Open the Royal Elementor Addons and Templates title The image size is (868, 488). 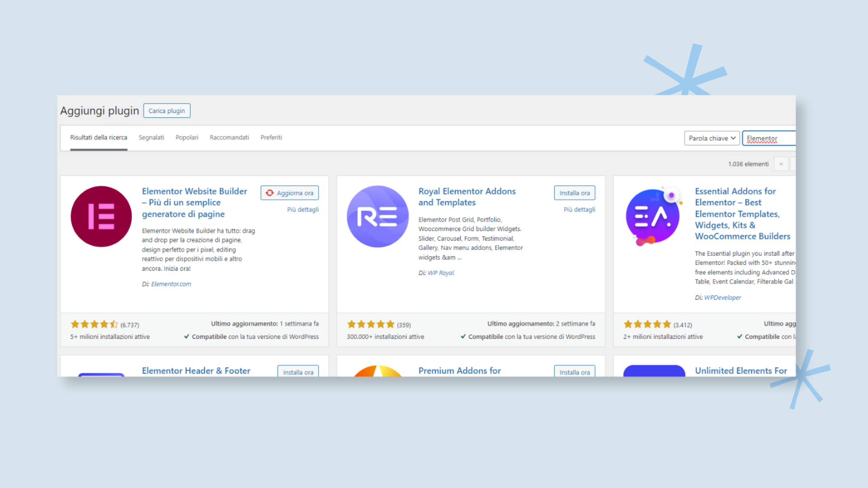[x=467, y=197]
